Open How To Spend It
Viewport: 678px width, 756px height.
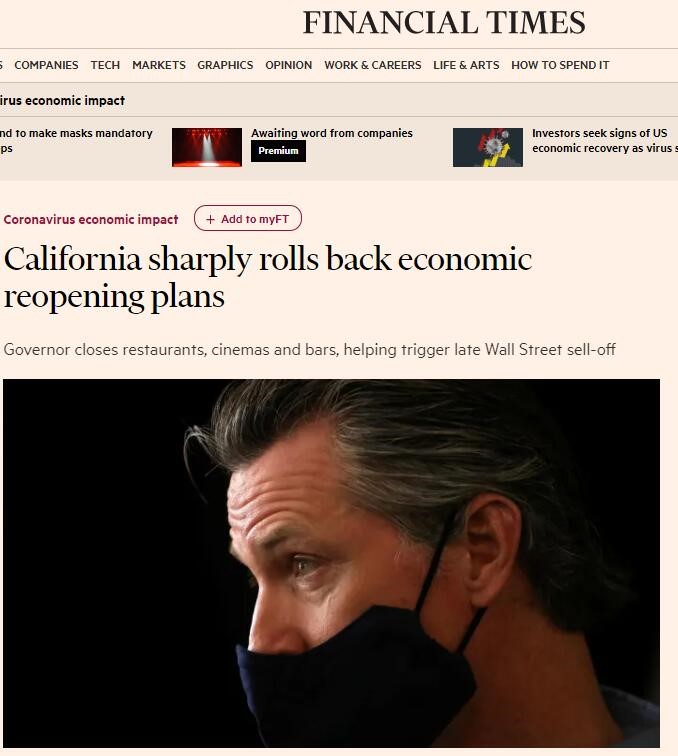click(560, 65)
